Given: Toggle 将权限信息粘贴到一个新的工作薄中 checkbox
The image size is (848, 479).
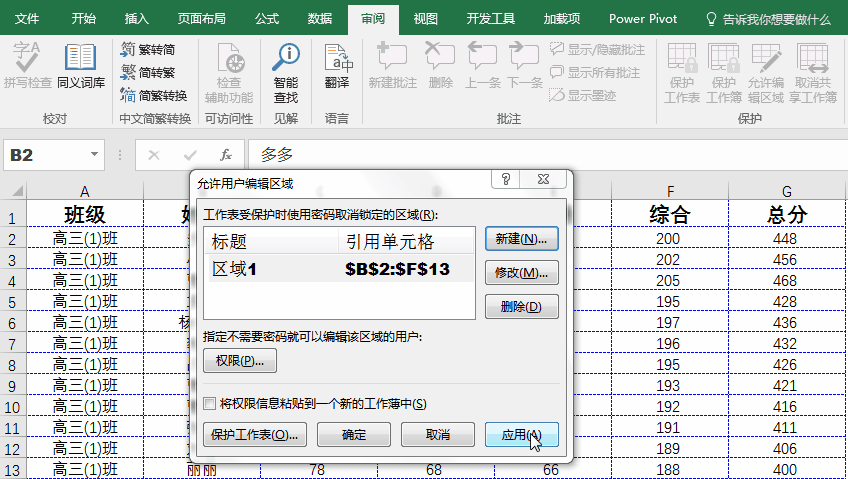Looking at the screenshot, I should tap(210, 404).
